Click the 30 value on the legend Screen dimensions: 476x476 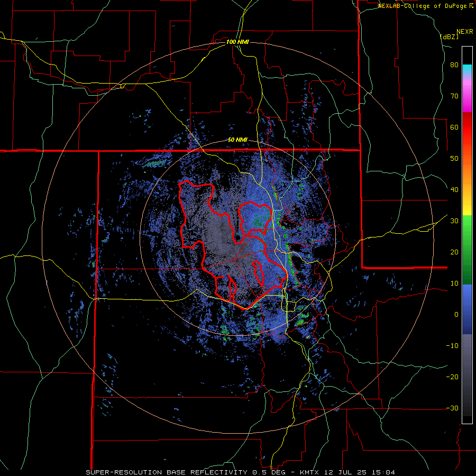(454, 221)
